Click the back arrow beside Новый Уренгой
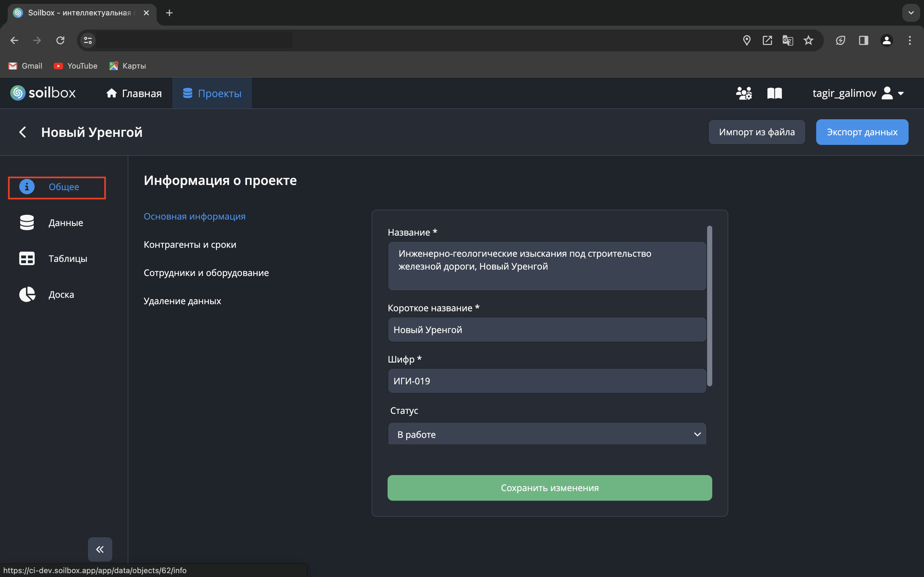This screenshot has height=577, width=924. click(22, 132)
